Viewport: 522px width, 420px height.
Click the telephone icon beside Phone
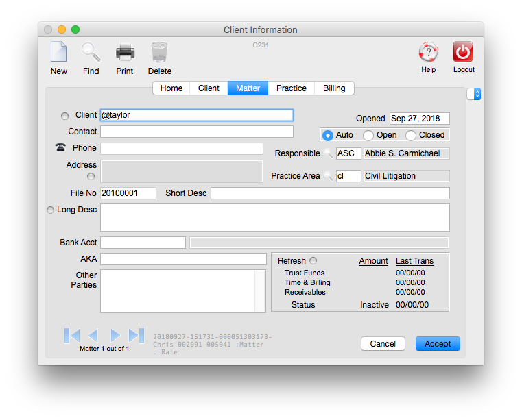tap(60, 148)
